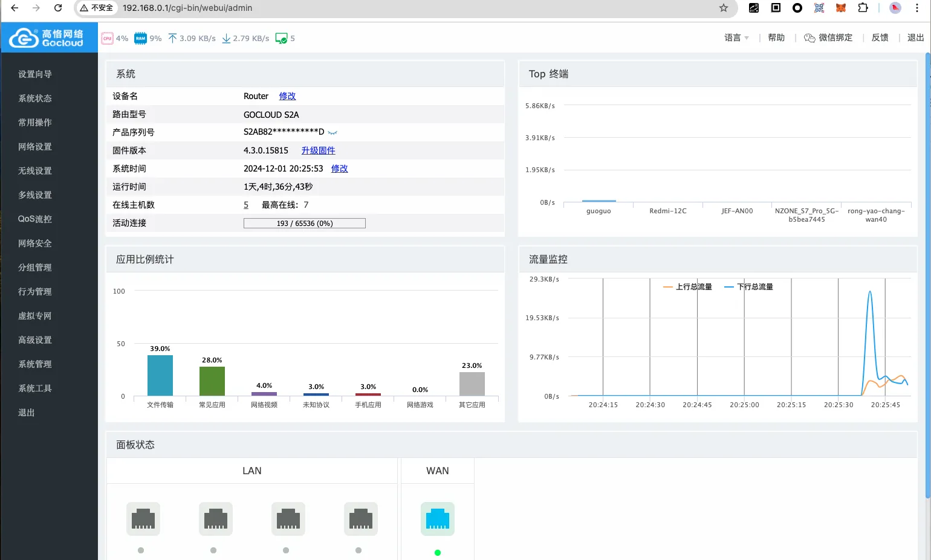Screen dimensions: 931x560
Task: Click the RAM usage icon
Action: pos(140,38)
